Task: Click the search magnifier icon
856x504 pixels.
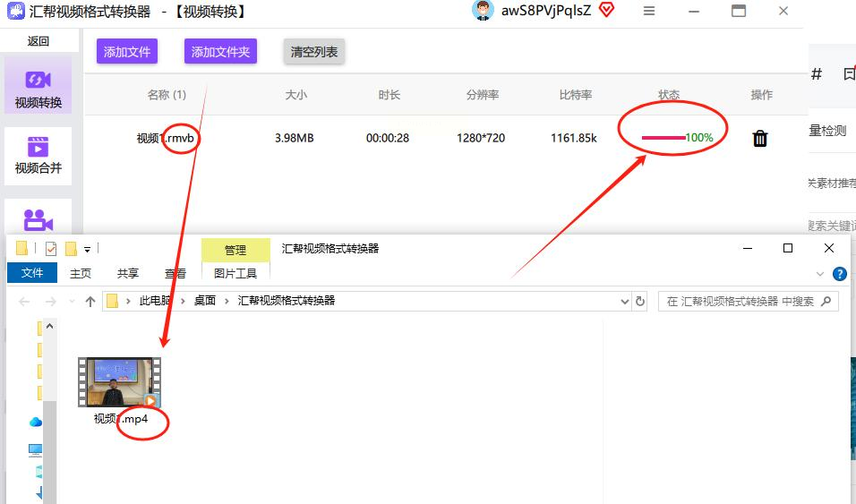Action: click(826, 301)
